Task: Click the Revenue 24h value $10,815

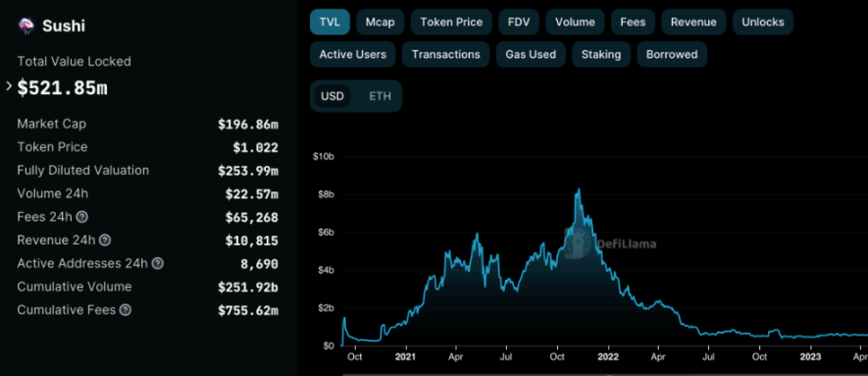Action: pos(252,241)
